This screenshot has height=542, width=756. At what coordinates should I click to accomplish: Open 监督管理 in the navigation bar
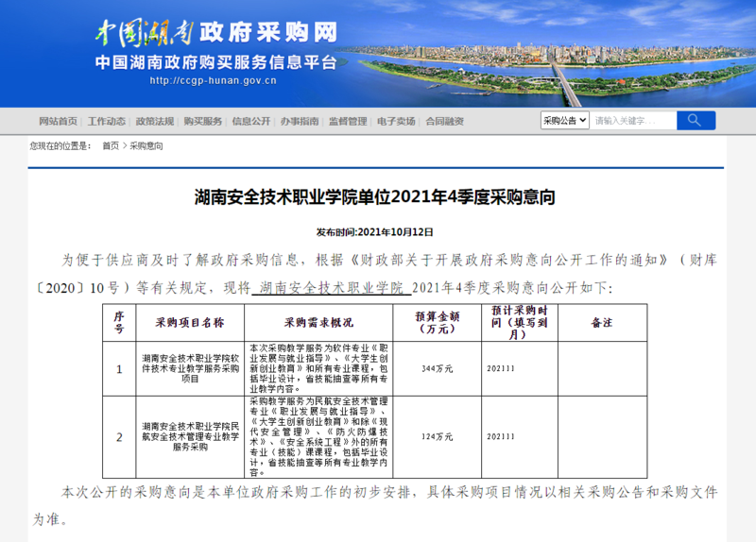click(x=348, y=122)
